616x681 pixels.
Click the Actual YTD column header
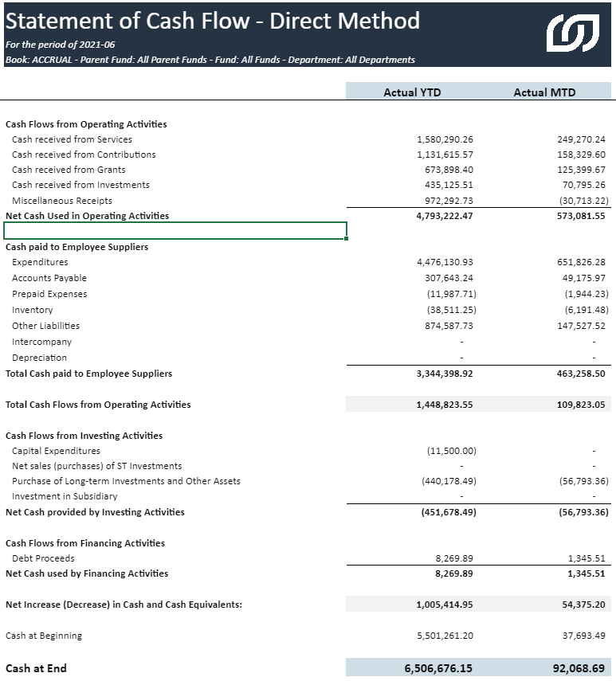[x=412, y=92]
